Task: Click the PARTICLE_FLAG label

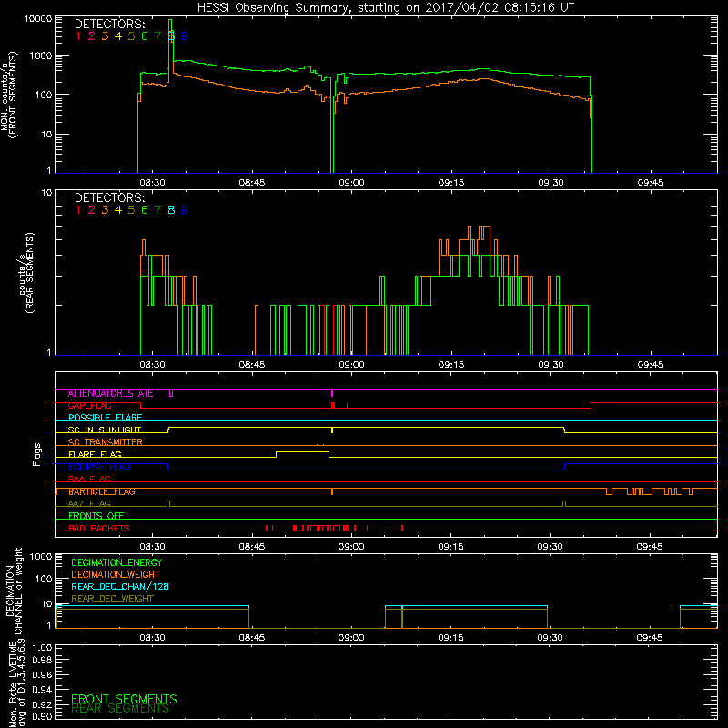Action: click(x=102, y=491)
